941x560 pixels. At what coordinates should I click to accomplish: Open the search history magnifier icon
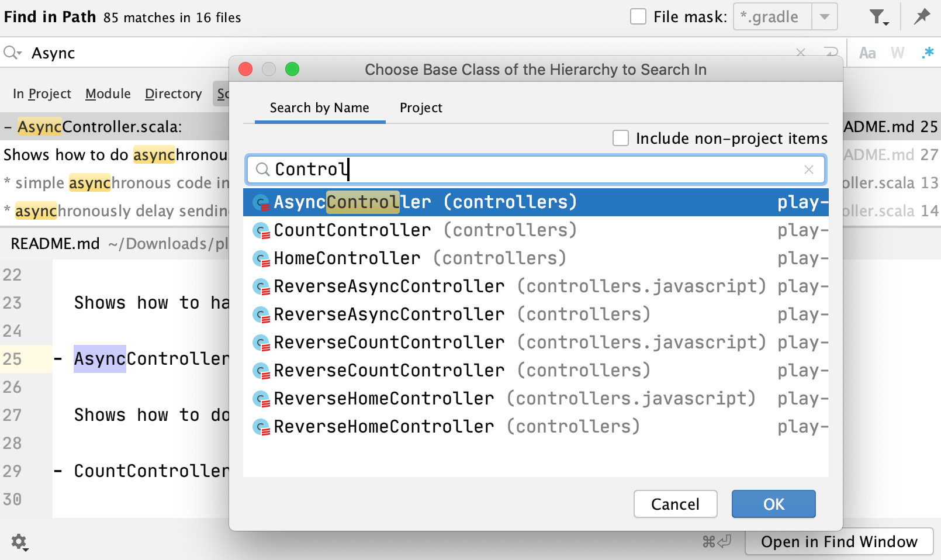[12, 53]
